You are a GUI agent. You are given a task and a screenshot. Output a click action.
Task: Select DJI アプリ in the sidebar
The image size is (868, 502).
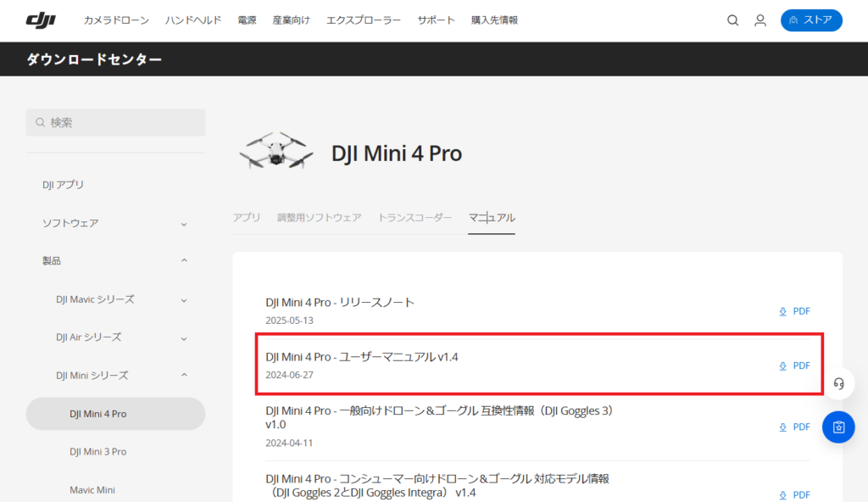(63, 185)
